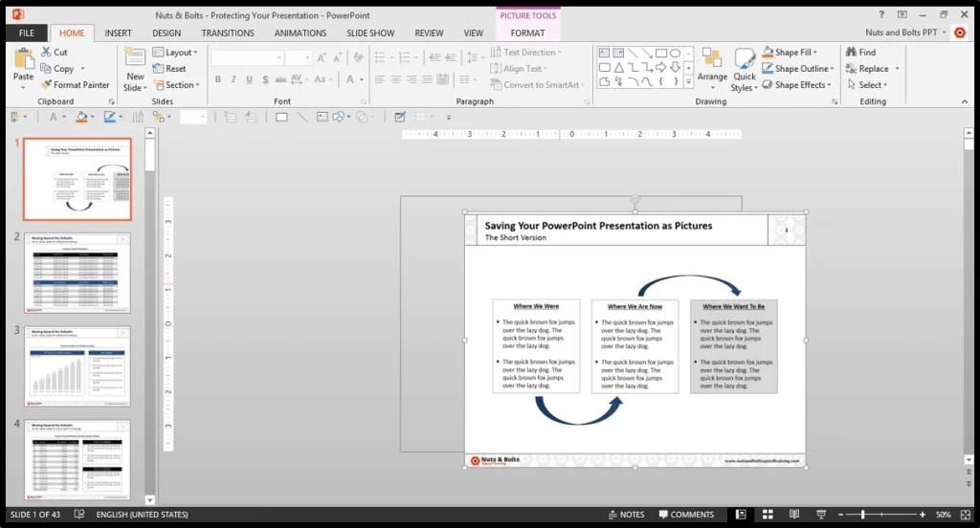Click the Find icon in Editing
Image resolution: width=980 pixels, height=528 pixels.
851,53
